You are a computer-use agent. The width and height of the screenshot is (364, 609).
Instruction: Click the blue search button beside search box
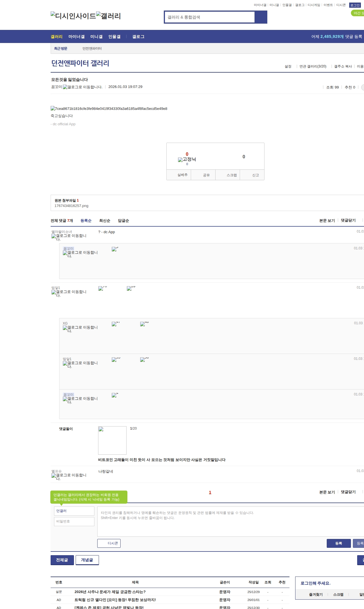point(261,17)
